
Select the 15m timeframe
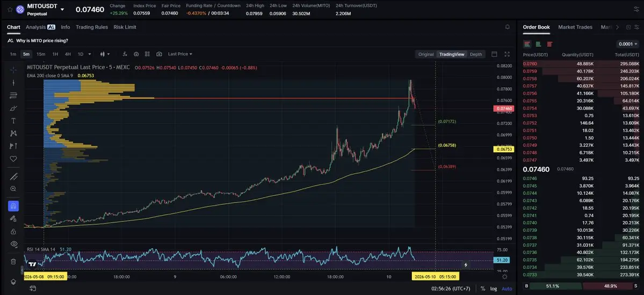(41, 54)
